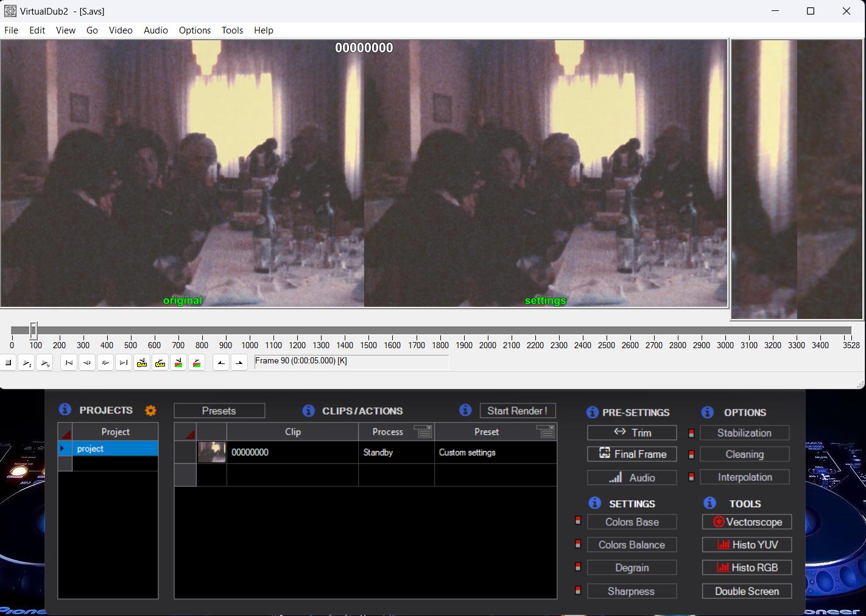
Task: Click the Play output icon in toolbar
Action: pyautogui.click(x=45, y=363)
